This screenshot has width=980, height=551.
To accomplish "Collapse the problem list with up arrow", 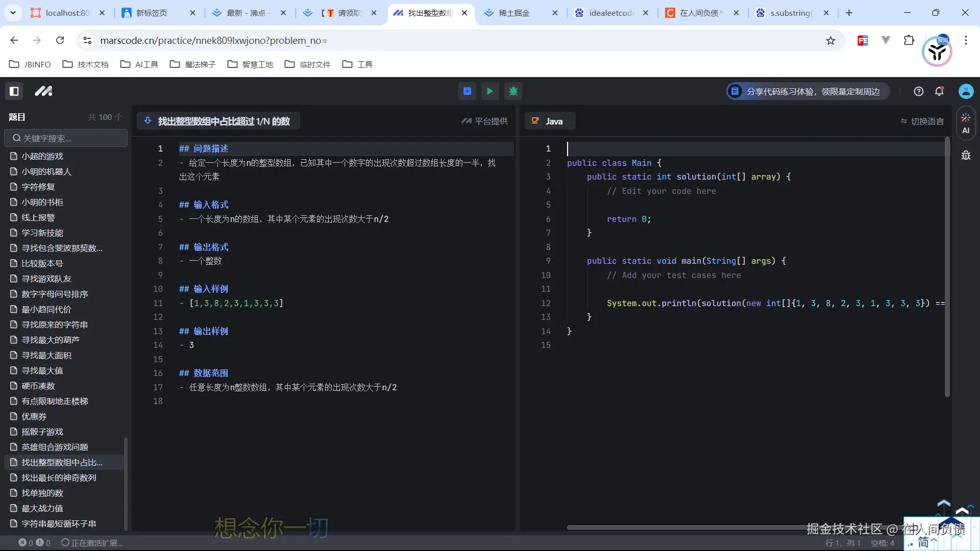I will [119, 117].
